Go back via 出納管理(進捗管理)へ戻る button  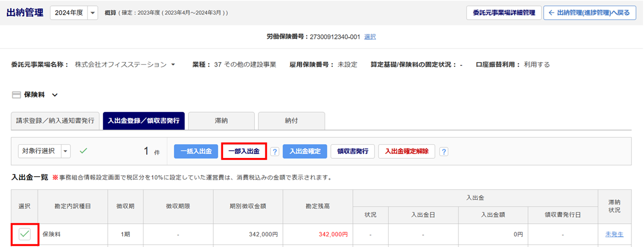tap(589, 13)
